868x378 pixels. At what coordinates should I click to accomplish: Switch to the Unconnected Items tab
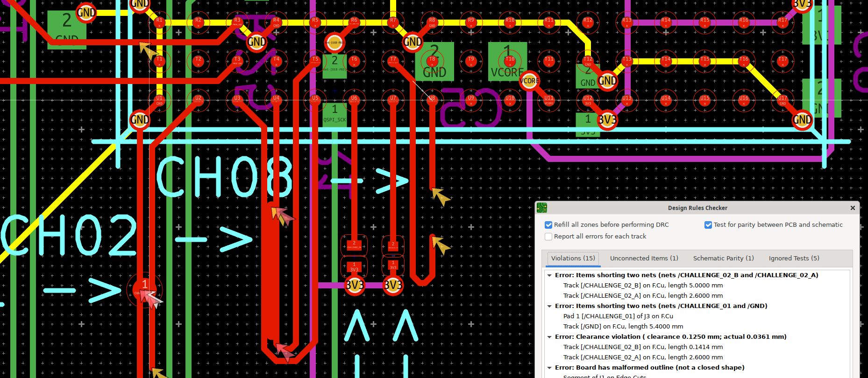click(644, 259)
